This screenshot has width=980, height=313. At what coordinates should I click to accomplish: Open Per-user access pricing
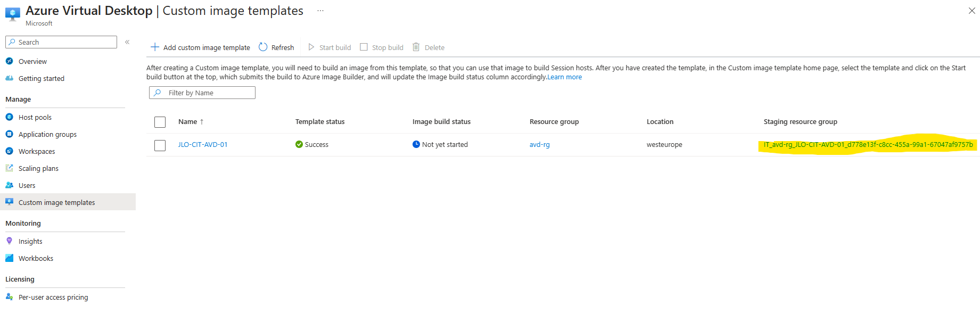[x=53, y=297]
